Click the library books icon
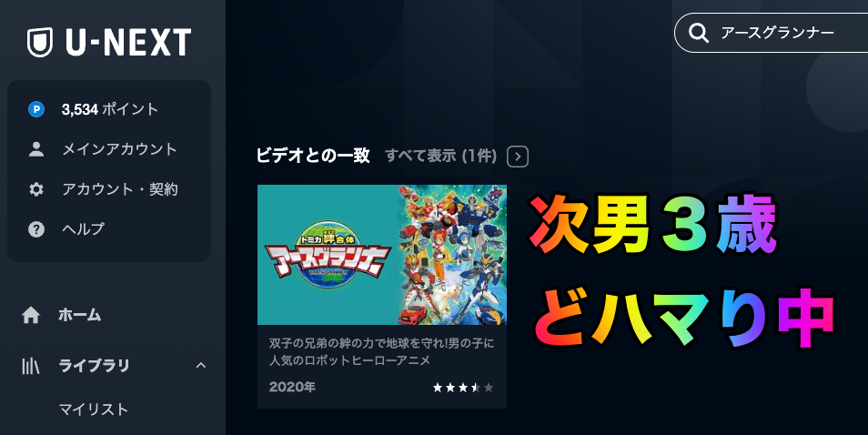Screen dimensions: 868x435 30,365
